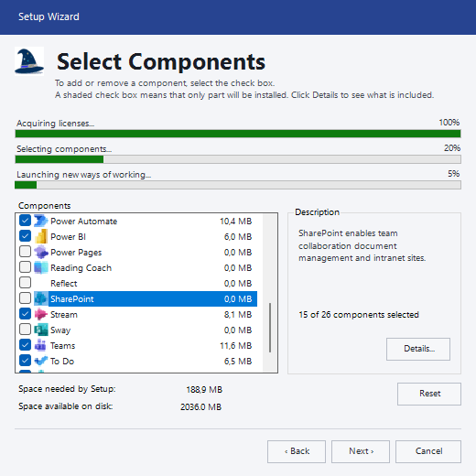Click the 188,9 MB space needed value
Image resolution: width=476 pixels, height=476 pixels.
pos(204,390)
